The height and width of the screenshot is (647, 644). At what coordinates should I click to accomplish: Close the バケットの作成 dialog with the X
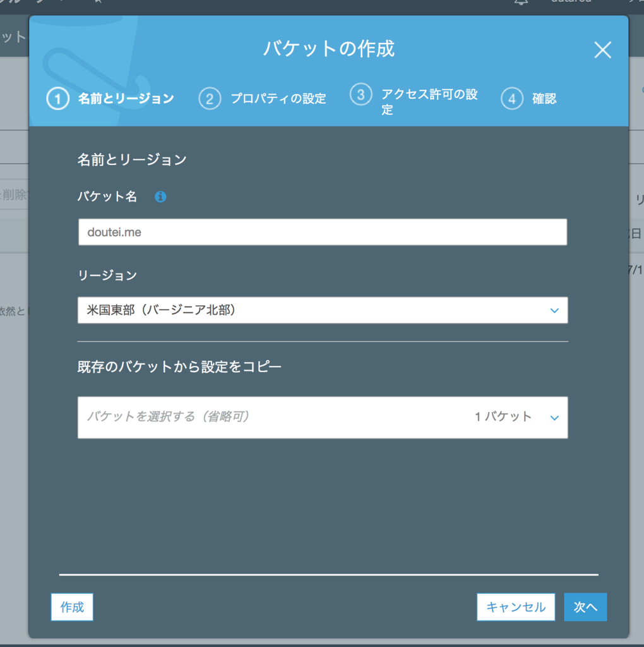click(x=602, y=50)
